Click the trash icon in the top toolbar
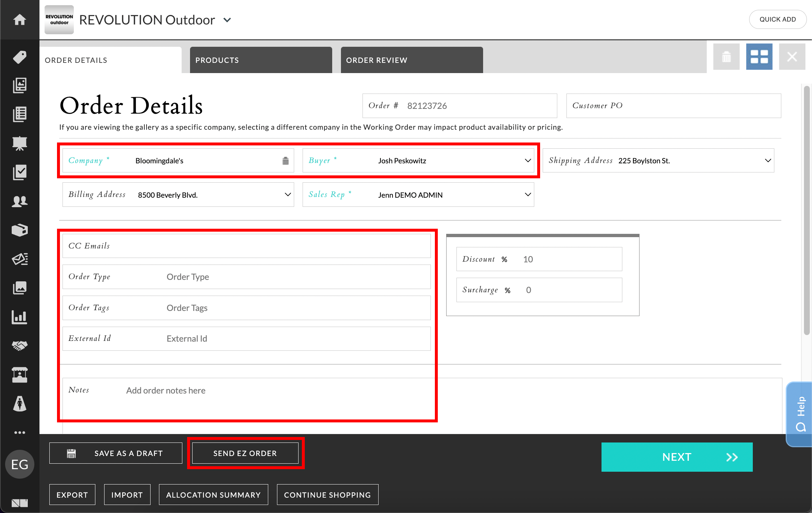 tap(726, 57)
